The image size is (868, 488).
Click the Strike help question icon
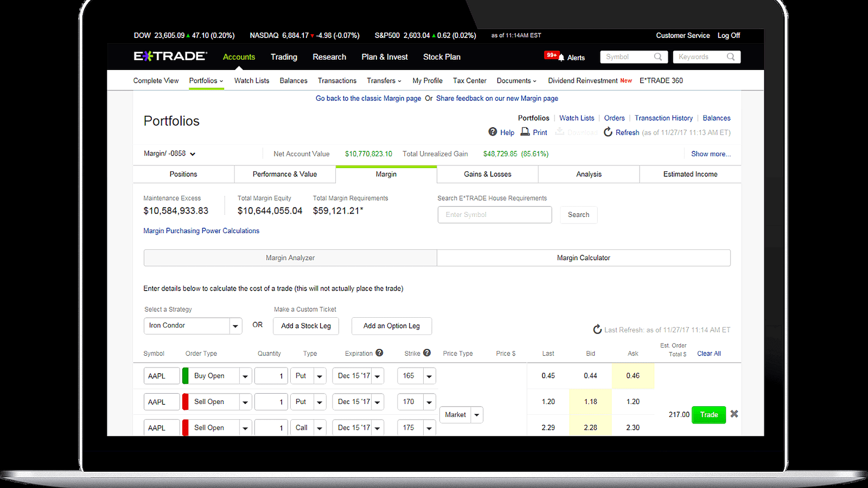coord(427,352)
